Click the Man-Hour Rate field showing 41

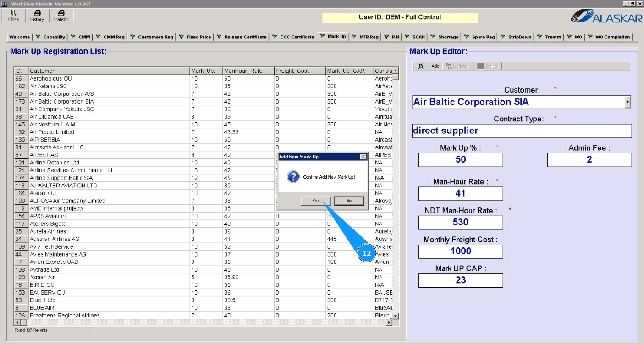(461, 193)
